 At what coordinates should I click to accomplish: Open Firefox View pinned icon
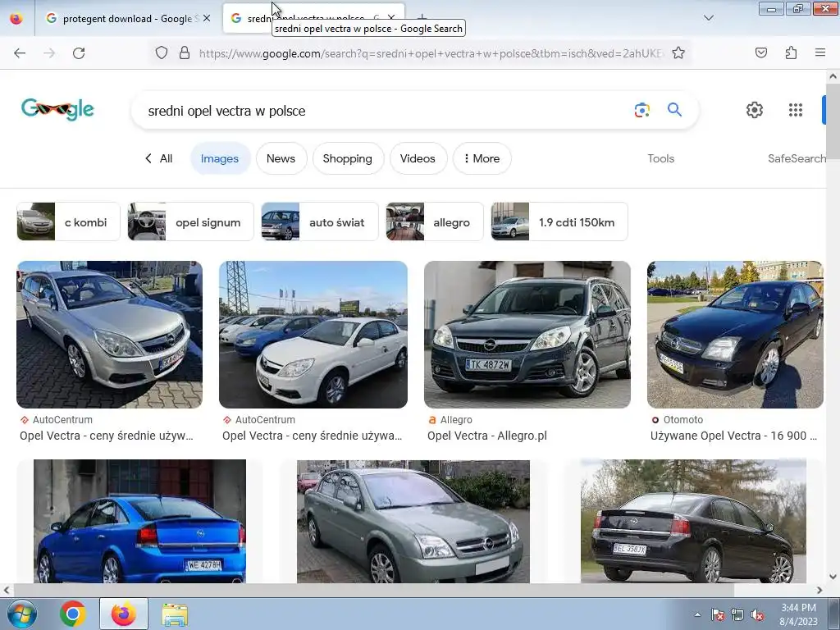pos(16,18)
